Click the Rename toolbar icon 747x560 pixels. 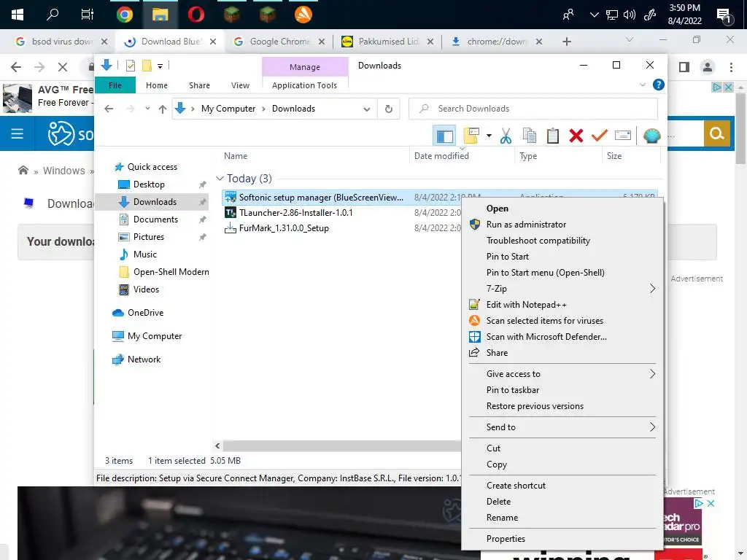click(623, 136)
